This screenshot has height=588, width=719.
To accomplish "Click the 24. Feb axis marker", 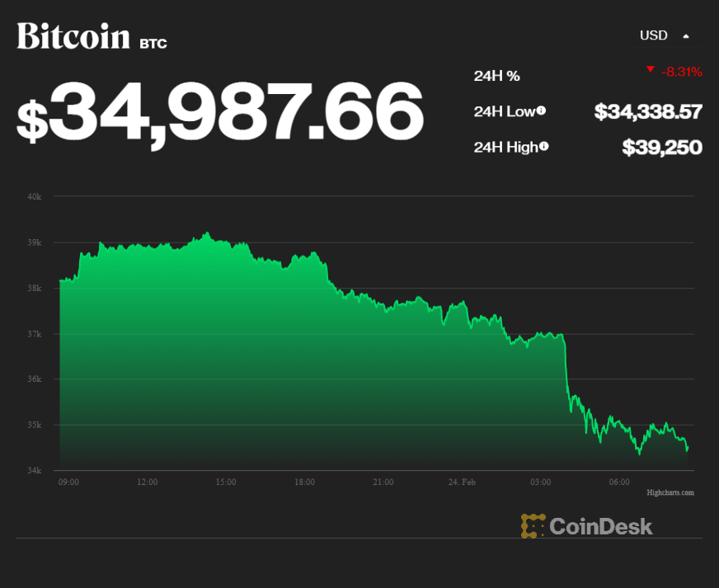I will pos(461,482).
